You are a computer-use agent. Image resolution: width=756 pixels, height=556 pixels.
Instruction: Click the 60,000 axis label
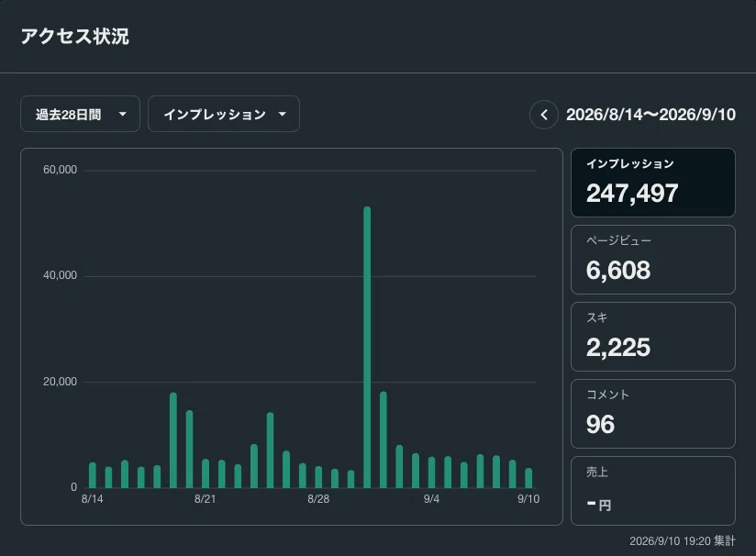click(x=60, y=170)
